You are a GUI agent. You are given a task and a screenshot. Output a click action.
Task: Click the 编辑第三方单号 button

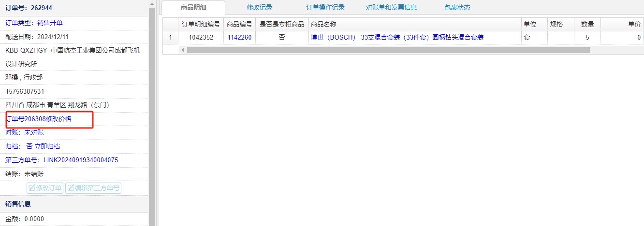(93, 188)
